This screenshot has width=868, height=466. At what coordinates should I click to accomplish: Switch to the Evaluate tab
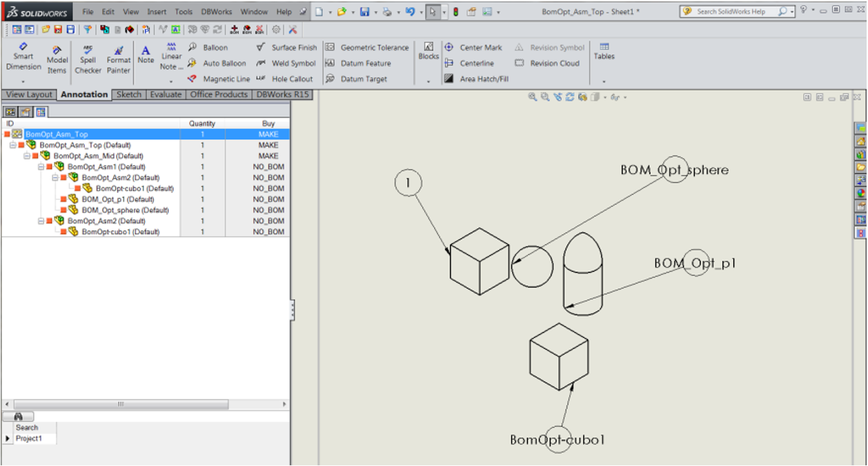(x=166, y=94)
